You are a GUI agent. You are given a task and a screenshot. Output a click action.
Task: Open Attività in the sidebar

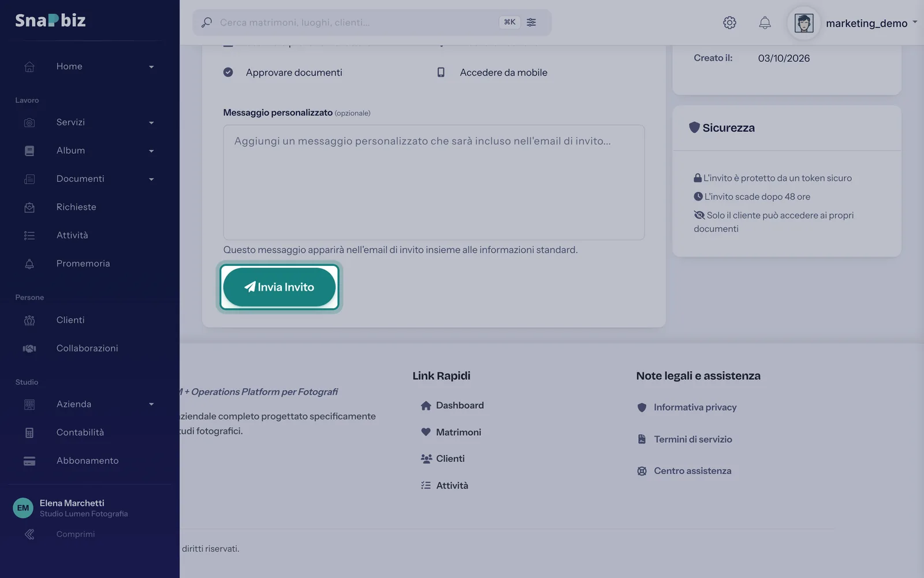(x=72, y=235)
